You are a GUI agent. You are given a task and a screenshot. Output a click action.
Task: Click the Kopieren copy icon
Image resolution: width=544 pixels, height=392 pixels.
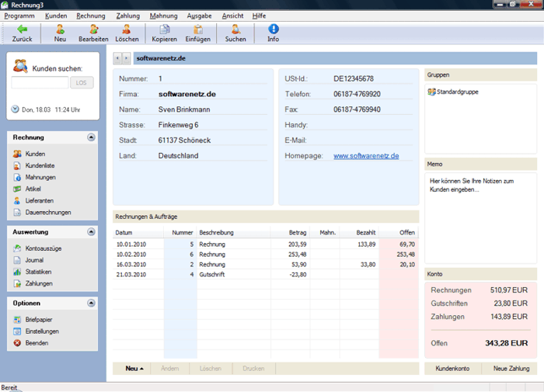coord(164,29)
